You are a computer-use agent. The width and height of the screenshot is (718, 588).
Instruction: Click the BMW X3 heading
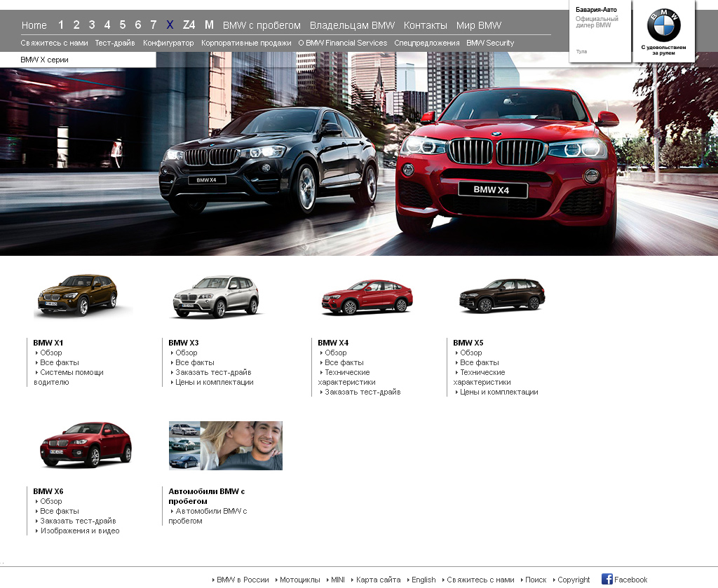(184, 343)
